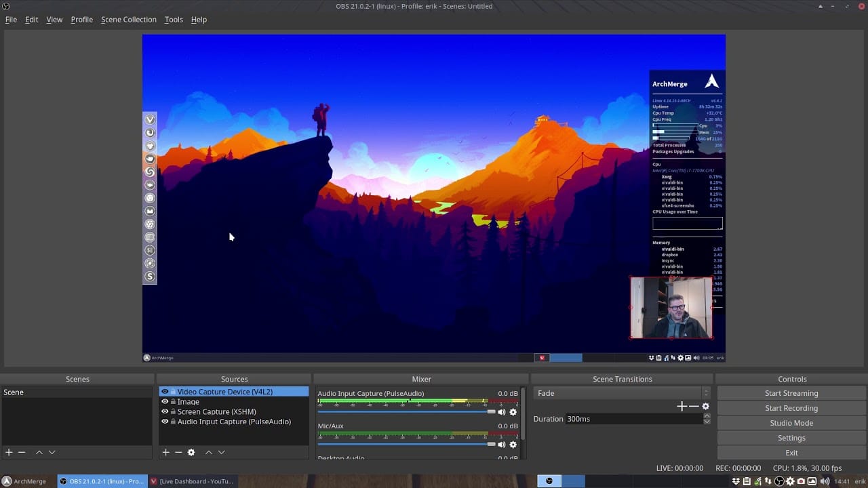
Task: Click the Dropbox icon in system tray
Action: (736, 481)
